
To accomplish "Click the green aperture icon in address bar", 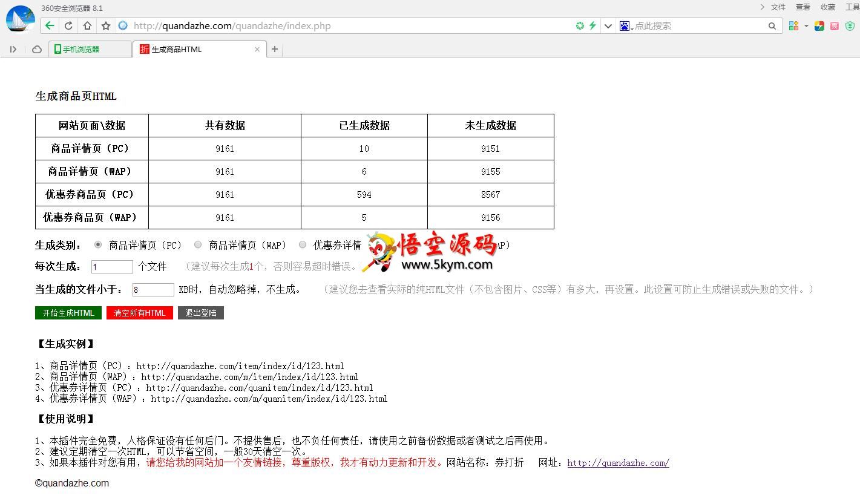I will click(580, 25).
